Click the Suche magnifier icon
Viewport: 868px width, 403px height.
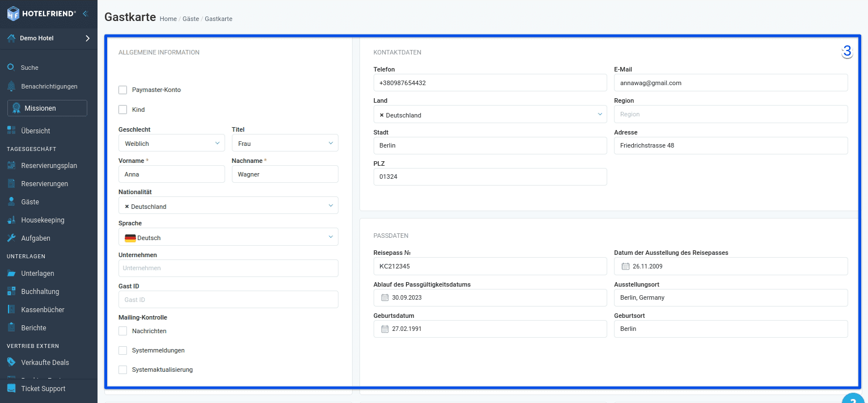10,67
